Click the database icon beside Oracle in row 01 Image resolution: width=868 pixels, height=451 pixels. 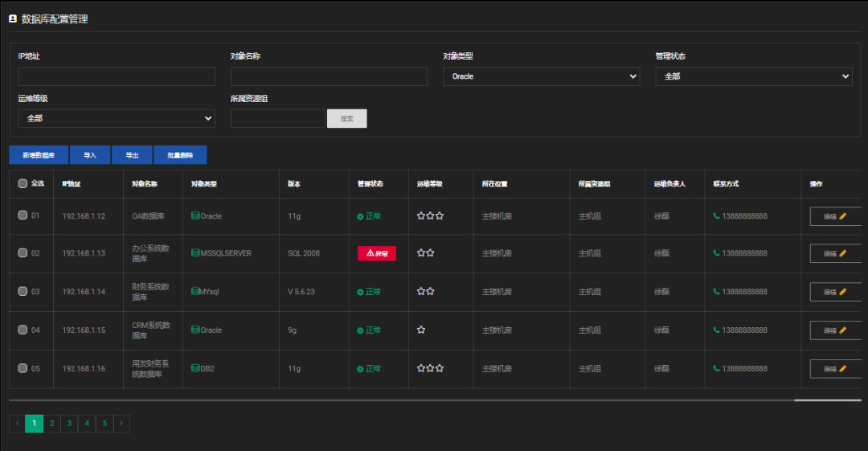click(195, 215)
